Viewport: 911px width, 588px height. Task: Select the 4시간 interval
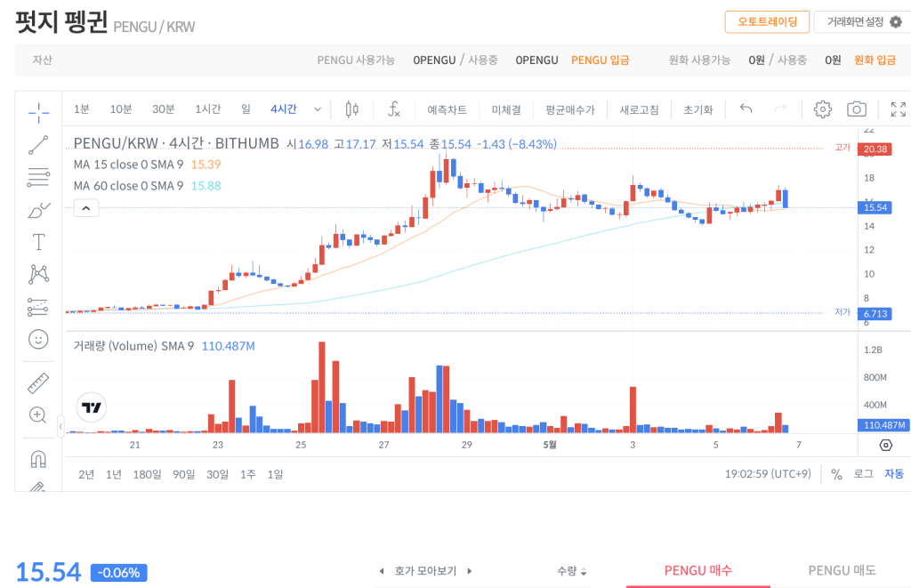click(284, 109)
